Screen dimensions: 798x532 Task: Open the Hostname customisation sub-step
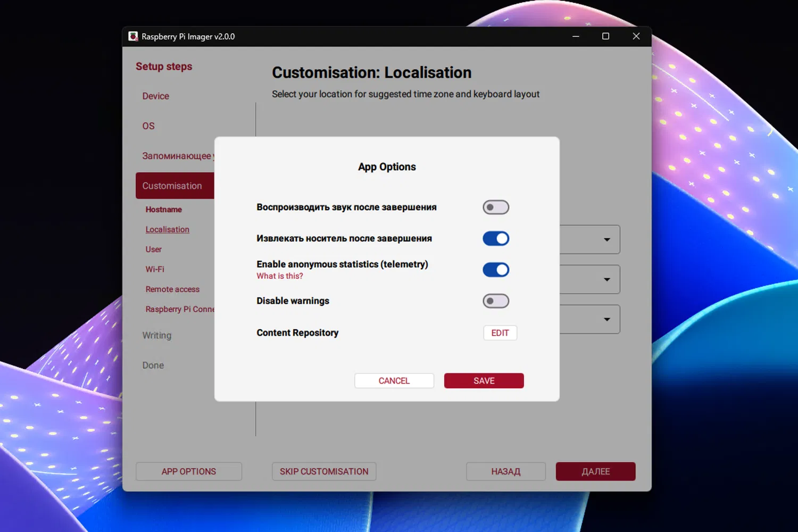coord(164,210)
